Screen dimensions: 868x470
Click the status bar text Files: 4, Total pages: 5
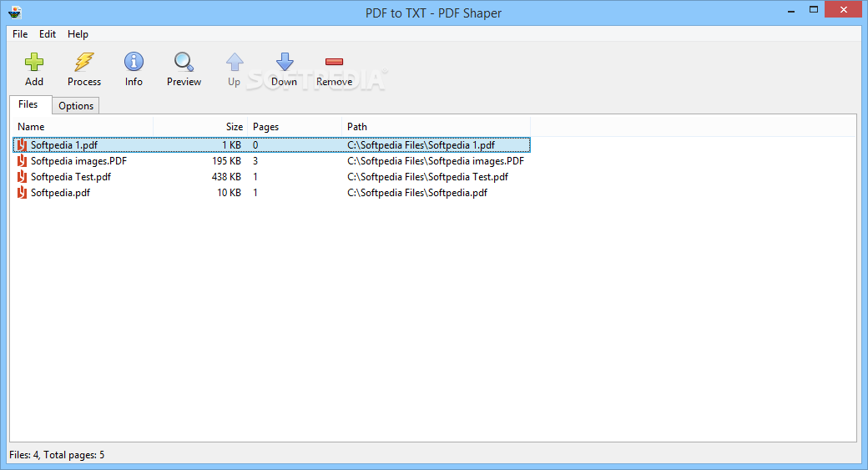point(57,455)
